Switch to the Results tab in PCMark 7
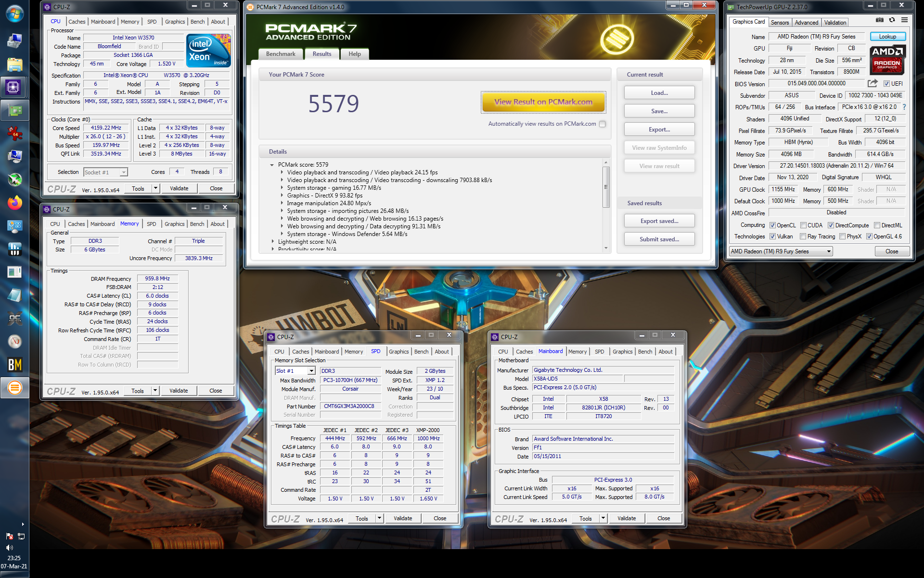Viewport: 924px width, 578px height. pyautogui.click(x=322, y=54)
